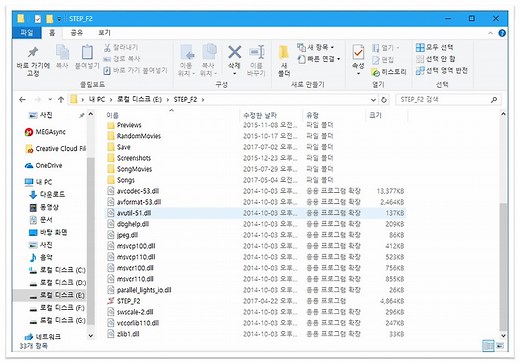Click Select all (모두 선택)

click(x=434, y=47)
